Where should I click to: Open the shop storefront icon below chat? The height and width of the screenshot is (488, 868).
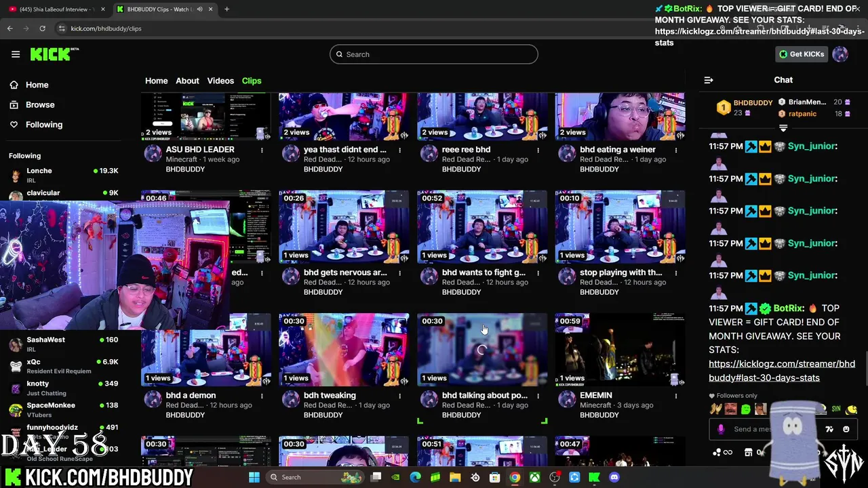click(749, 452)
